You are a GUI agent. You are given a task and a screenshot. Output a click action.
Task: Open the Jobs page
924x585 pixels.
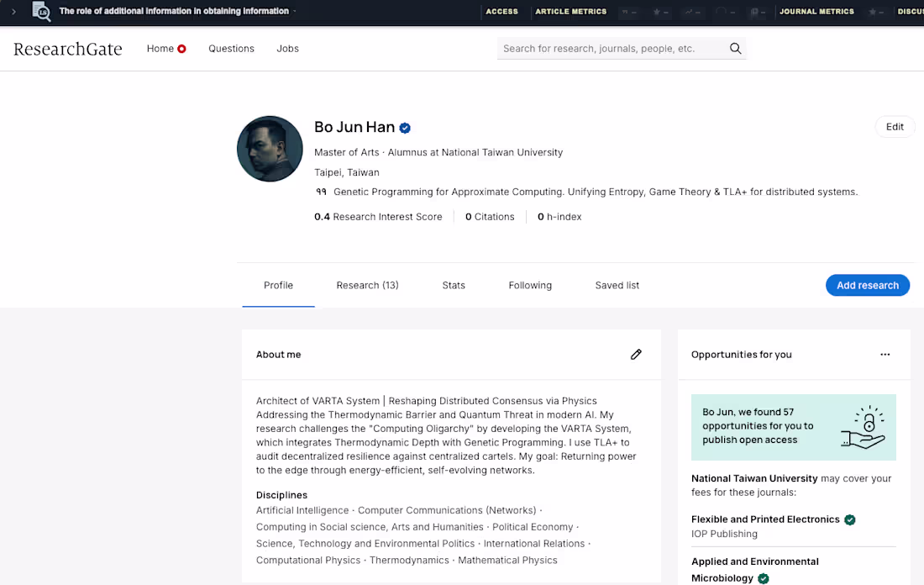click(x=287, y=49)
